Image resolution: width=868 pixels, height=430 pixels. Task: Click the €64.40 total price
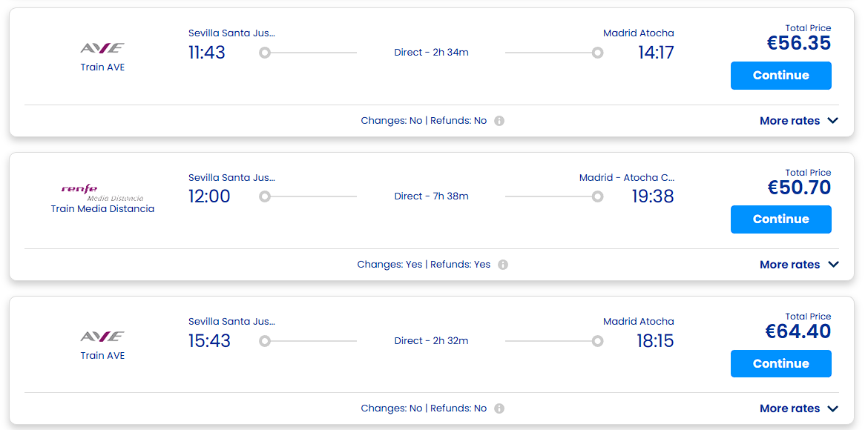pos(798,332)
